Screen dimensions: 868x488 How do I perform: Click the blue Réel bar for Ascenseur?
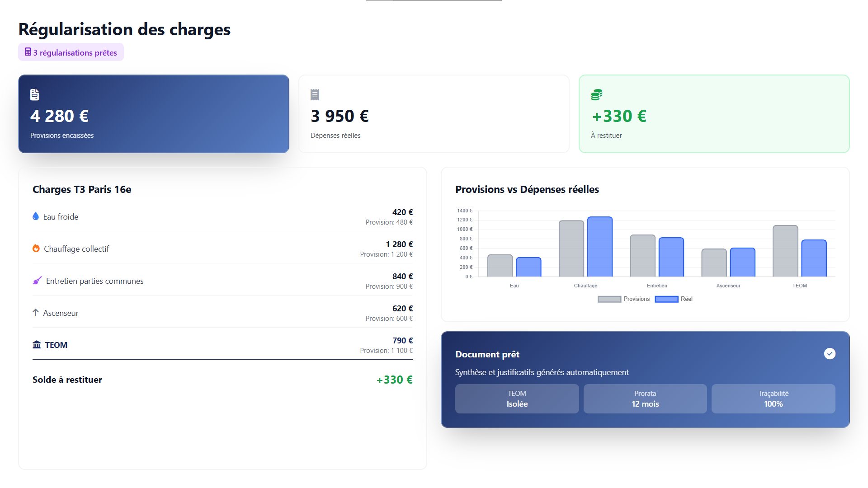[x=743, y=262]
